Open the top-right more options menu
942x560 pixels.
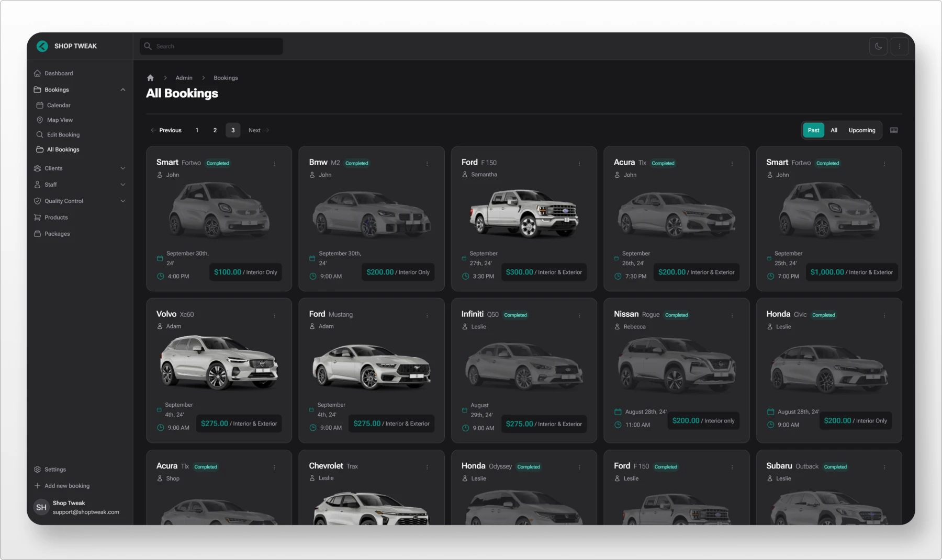point(900,46)
